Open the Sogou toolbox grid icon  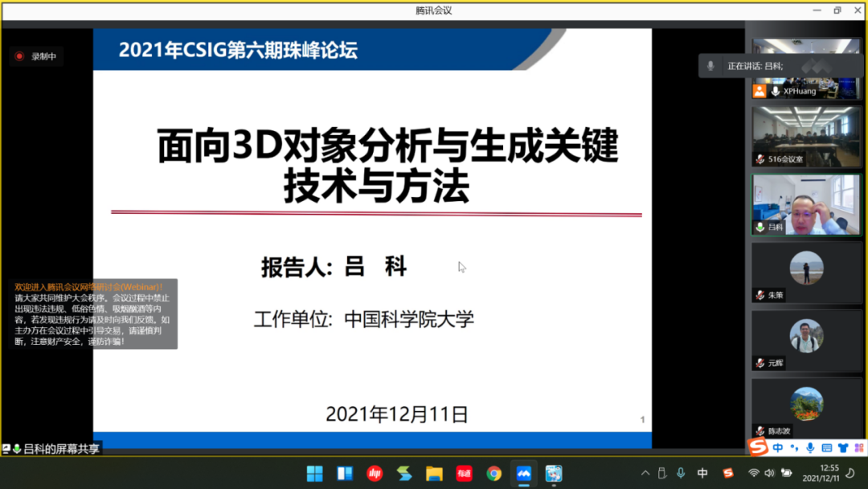pyautogui.click(x=859, y=447)
